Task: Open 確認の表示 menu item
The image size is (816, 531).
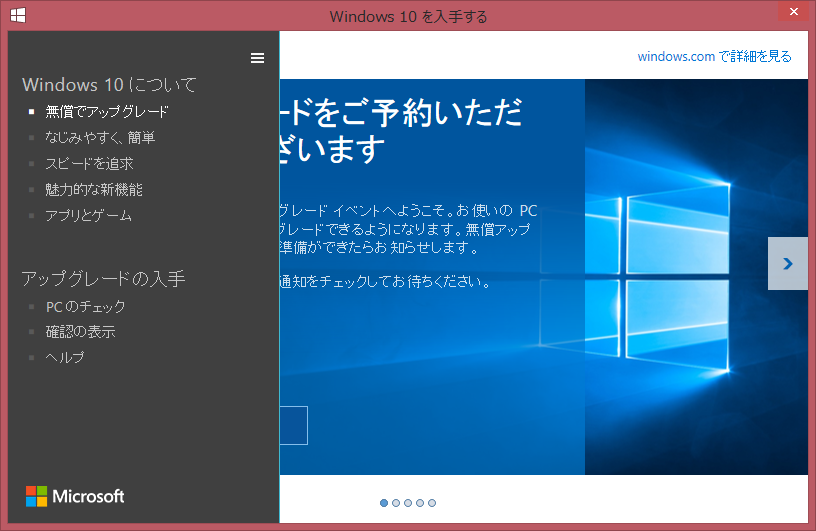Action: point(81,332)
